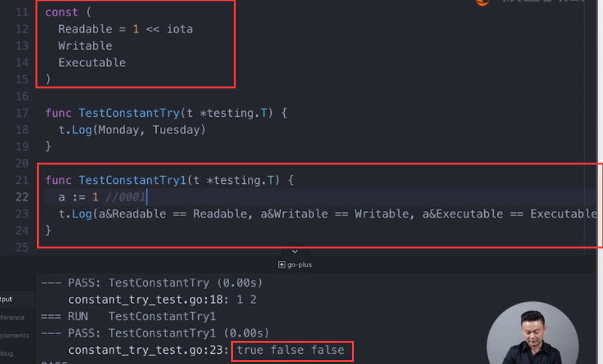Open the go-plus panel tab
Screen dimensions: 603x364
tap(295, 265)
